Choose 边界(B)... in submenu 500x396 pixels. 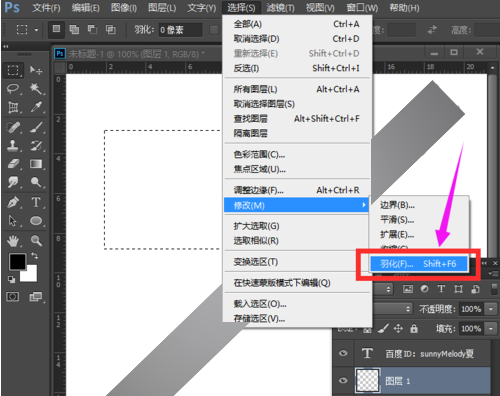[x=419, y=205]
